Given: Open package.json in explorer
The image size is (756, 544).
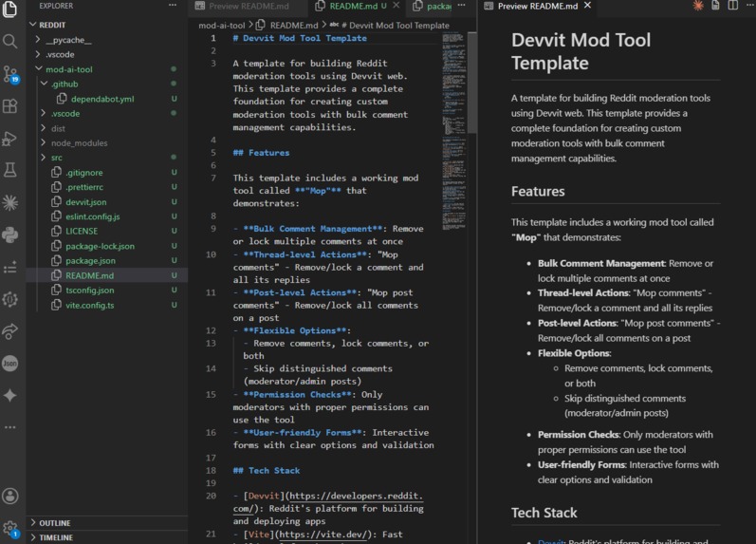Looking at the screenshot, I should (90, 260).
